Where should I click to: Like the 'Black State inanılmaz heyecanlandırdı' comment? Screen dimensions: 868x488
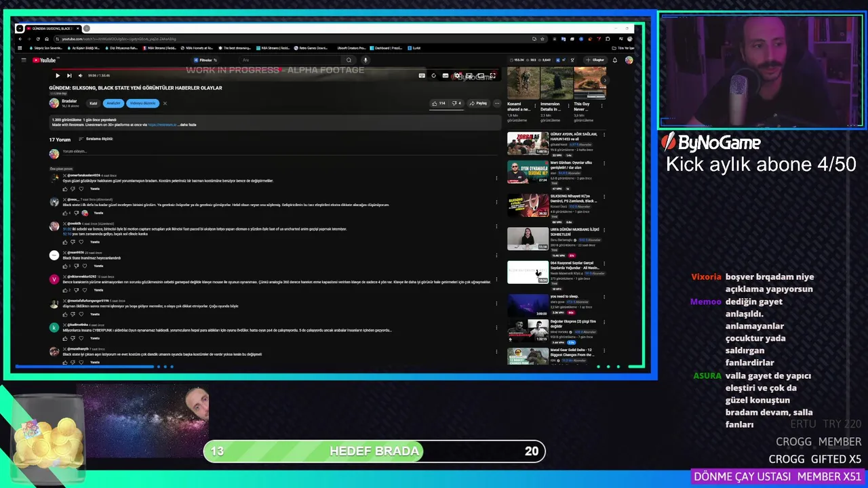[65, 266]
